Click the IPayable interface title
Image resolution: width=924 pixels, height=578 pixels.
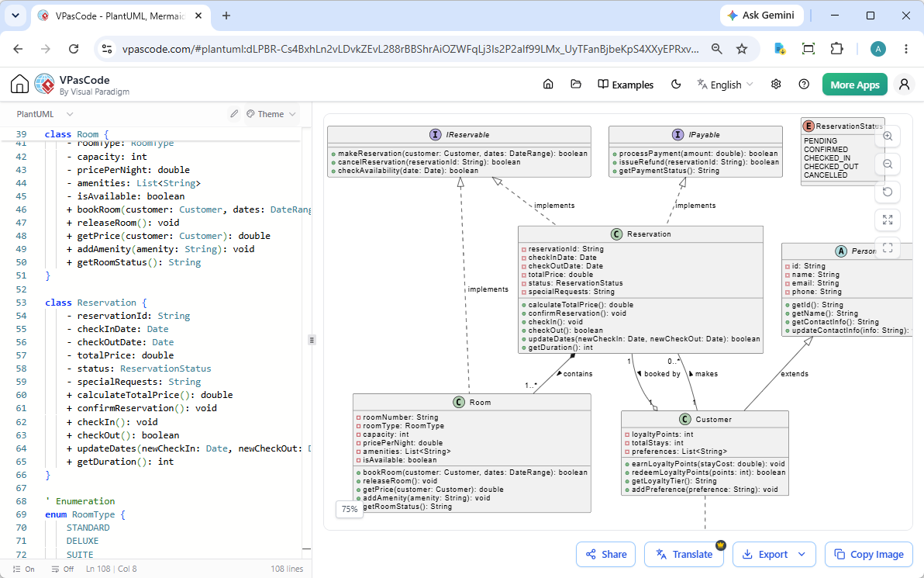pyautogui.click(x=704, y=134)
